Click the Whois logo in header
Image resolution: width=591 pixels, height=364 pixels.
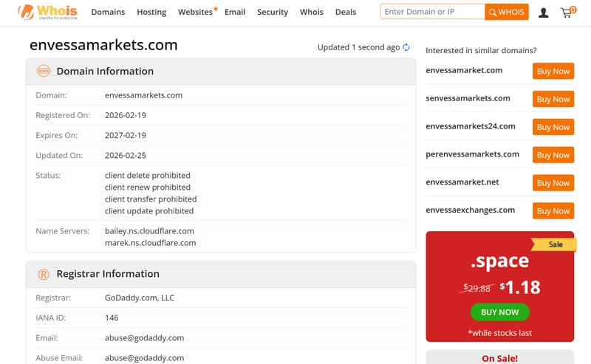point(47,12)
